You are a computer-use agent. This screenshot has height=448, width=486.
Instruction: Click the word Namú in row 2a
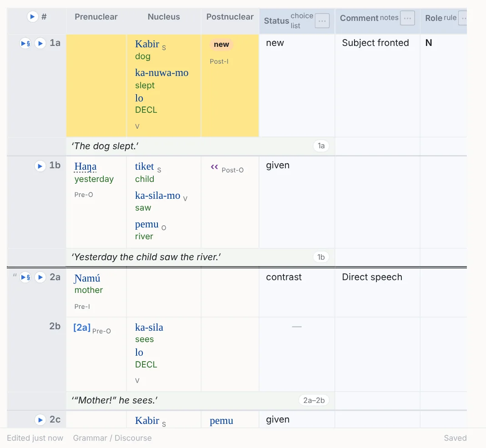click(87, 278)
